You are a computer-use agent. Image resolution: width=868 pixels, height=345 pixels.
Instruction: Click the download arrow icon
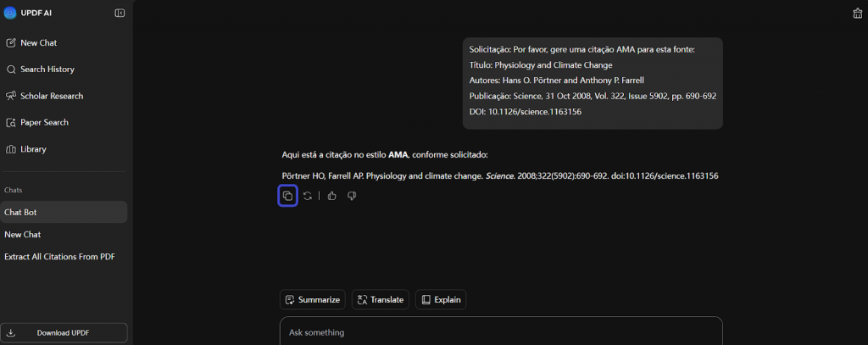(10, 333)
